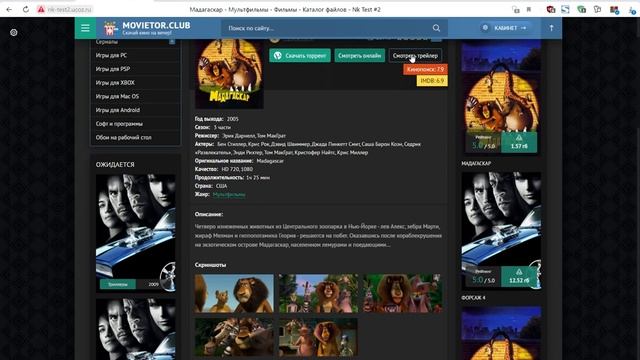Viewport: 640px width, 360px height.
Task: Click the original title Madagascar text
Action: point(270,161)
